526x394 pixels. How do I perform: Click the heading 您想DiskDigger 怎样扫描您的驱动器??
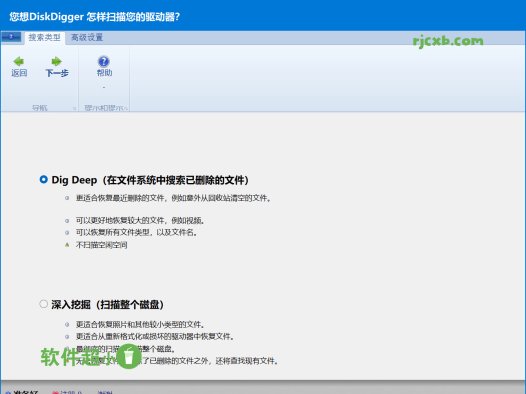tap(95, 17)
